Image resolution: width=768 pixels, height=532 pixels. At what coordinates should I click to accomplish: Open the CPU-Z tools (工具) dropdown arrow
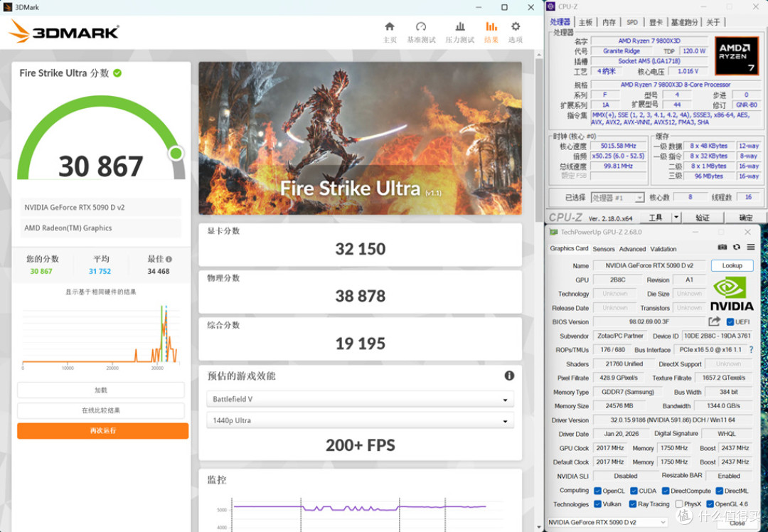[676, 217]
